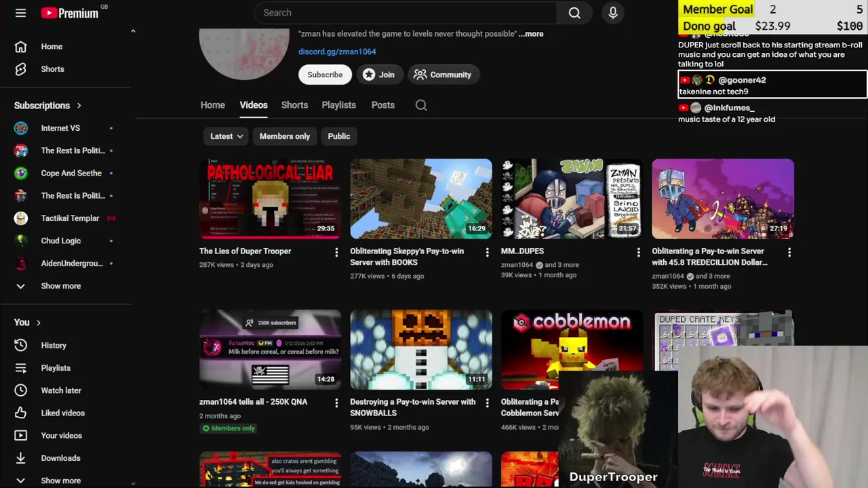Click the MM..DUPES video title
868x488 pixels.
pyautogui.click(x=522, y=251)
